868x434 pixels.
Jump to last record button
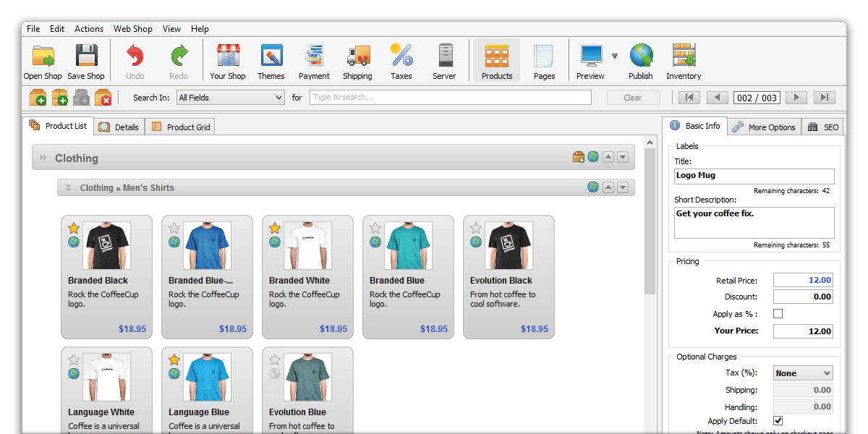[x=825, y=98]
